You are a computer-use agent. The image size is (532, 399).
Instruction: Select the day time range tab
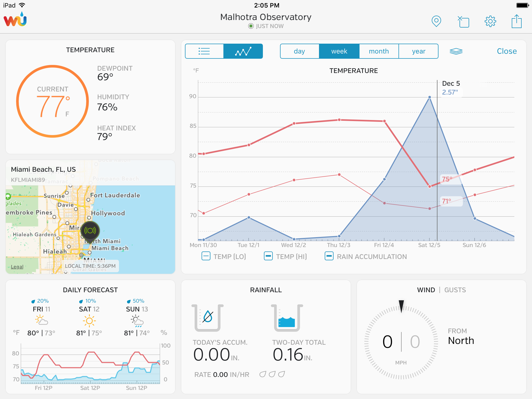299,51
